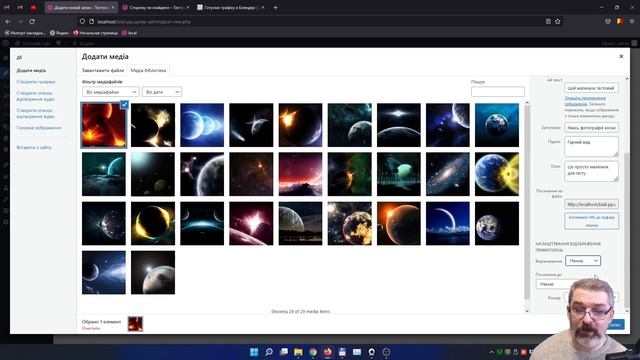Screen dimensions: 640x360
Task: Open the browser hamburger menu
Action: (x=632, y=21)
